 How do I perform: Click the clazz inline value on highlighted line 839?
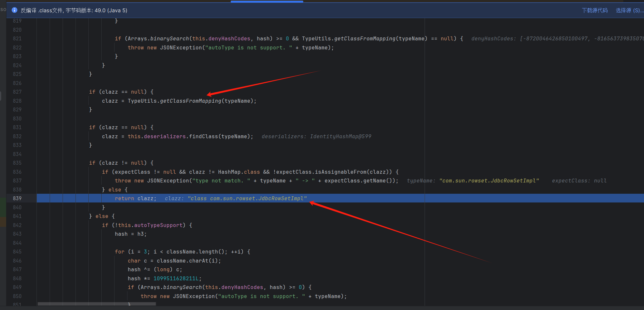(236, 198)
